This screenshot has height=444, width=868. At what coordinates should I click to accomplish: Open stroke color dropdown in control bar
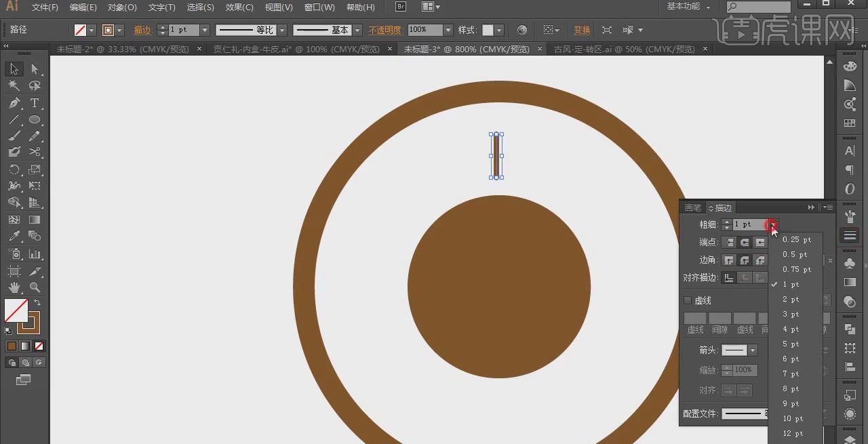click(120, 30)
